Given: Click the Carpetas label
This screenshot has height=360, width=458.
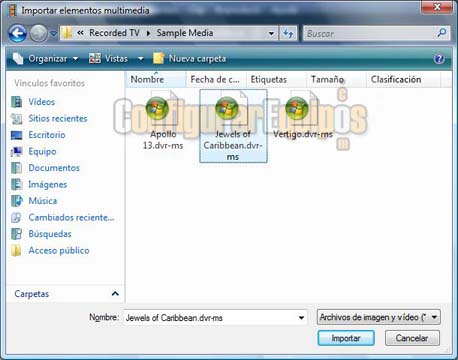Looking at the screenshot, I should click(x=32, y=294).
